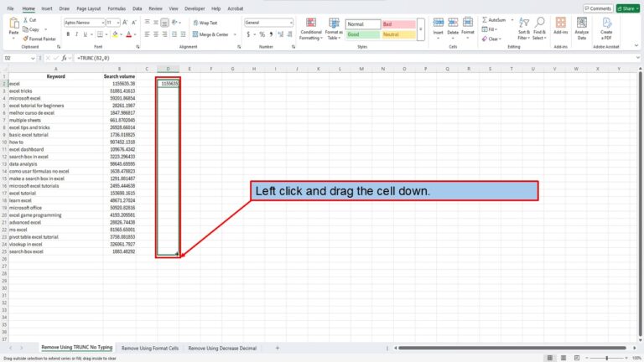Screen dimensions: 644x362
Task: Open the File menu
Action: pos(10,8)
